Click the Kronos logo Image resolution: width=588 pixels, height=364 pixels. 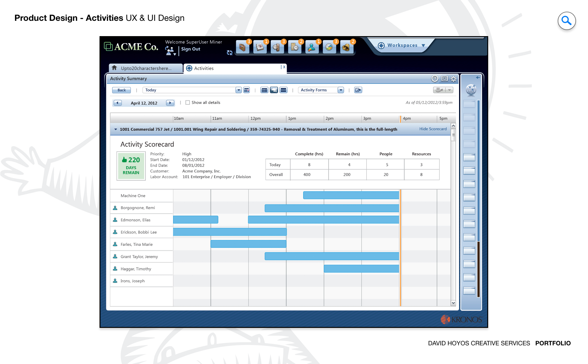click(461, 319)
